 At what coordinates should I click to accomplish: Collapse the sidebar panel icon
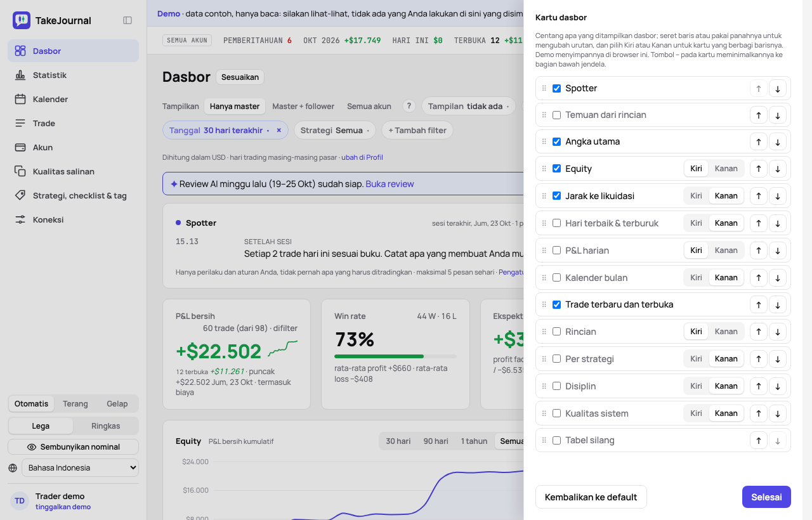(x=128, y=20)
